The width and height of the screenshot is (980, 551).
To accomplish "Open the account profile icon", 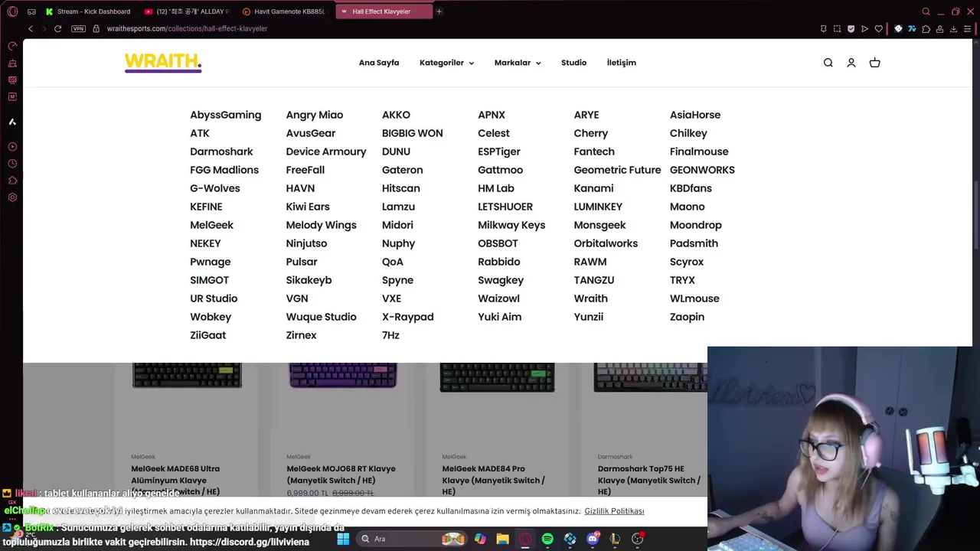I will (851, 63).
